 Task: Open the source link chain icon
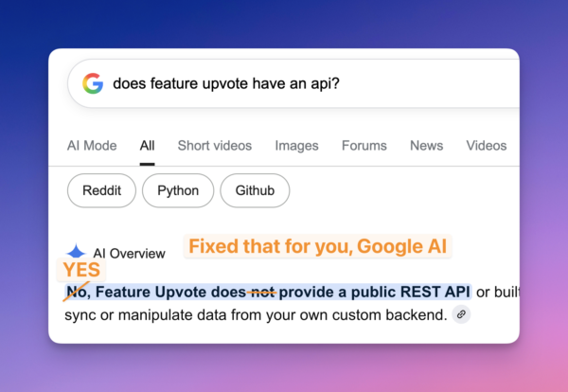point(461,314)
